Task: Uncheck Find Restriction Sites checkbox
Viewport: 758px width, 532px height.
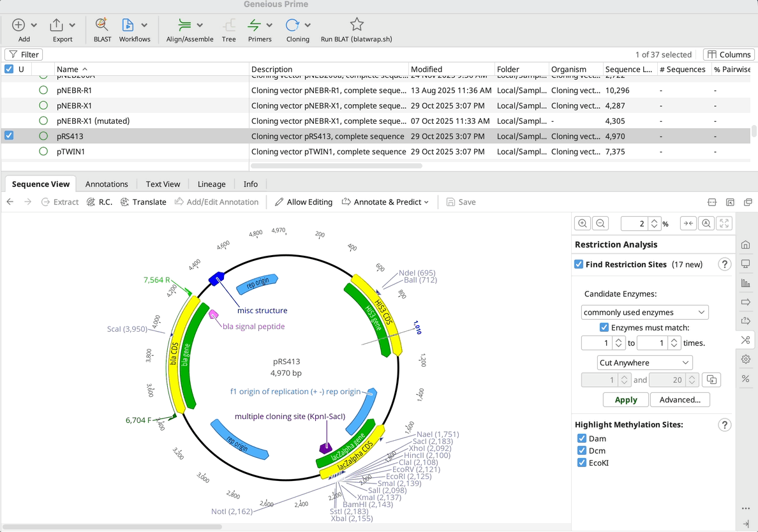Action: (579, 265)
